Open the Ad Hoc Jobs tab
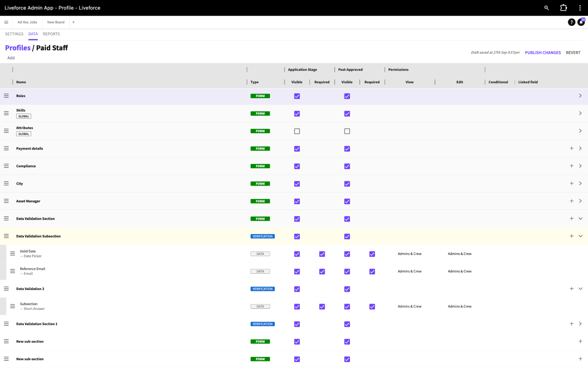The image size is (588, 368). [27, 22]
